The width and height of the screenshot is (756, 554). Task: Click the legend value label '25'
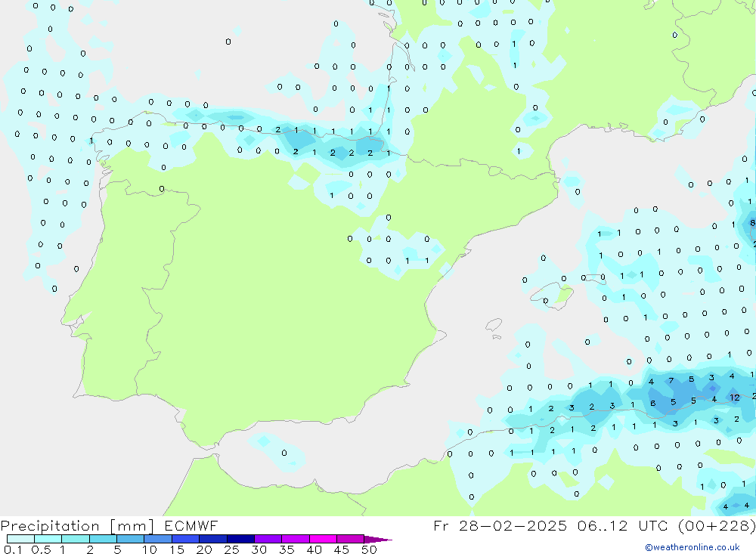click(x=232, y=549)
